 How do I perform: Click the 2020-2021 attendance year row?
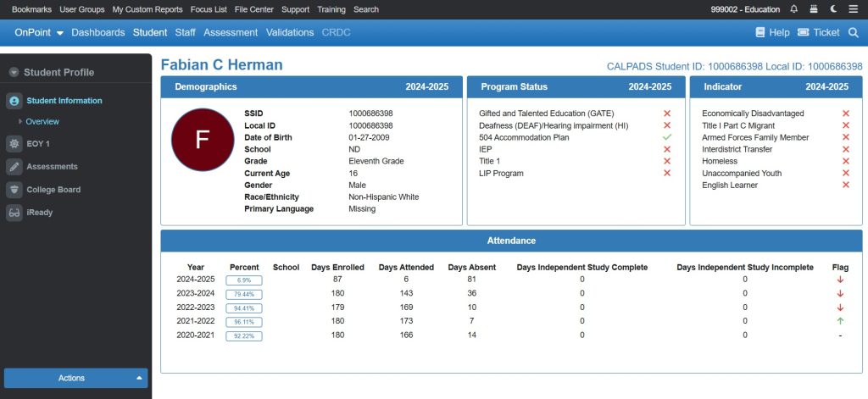[x=511, y=335]
